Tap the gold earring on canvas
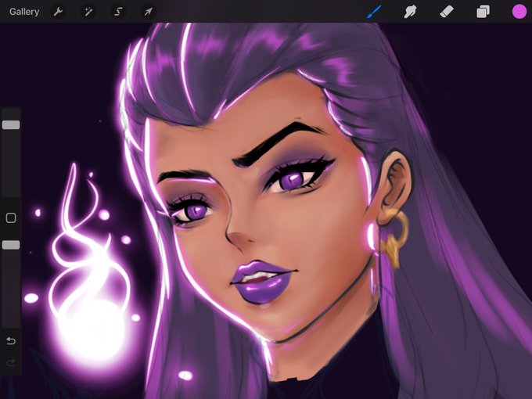 click(x=394, y=238)
